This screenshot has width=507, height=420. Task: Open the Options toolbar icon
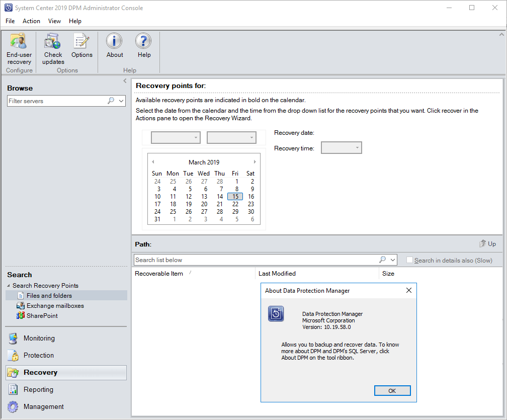(x=82, y=41)
